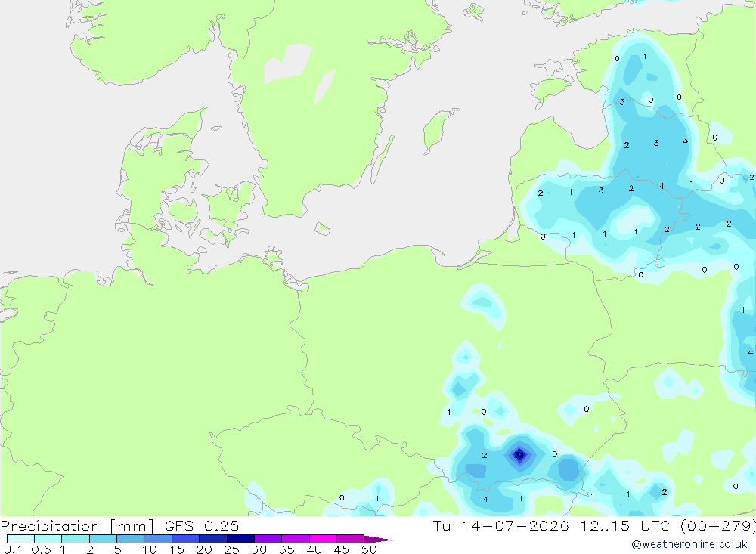Click the "Precipitation [mm]" title text

tap(77, 525)
